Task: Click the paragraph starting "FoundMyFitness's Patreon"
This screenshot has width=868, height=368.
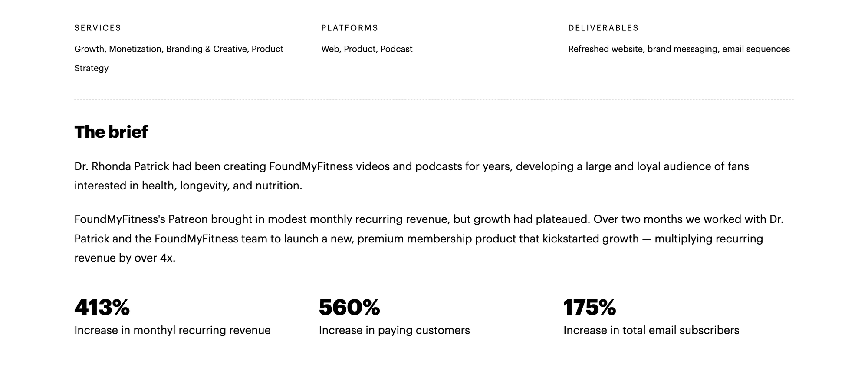Action: (429, 239)
